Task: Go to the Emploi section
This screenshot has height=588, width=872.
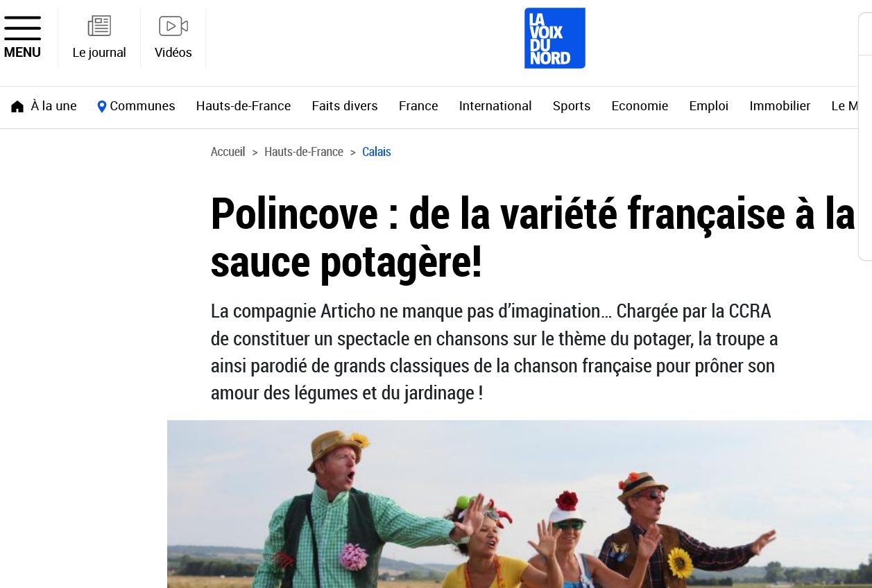Action: tap(708, 106)
